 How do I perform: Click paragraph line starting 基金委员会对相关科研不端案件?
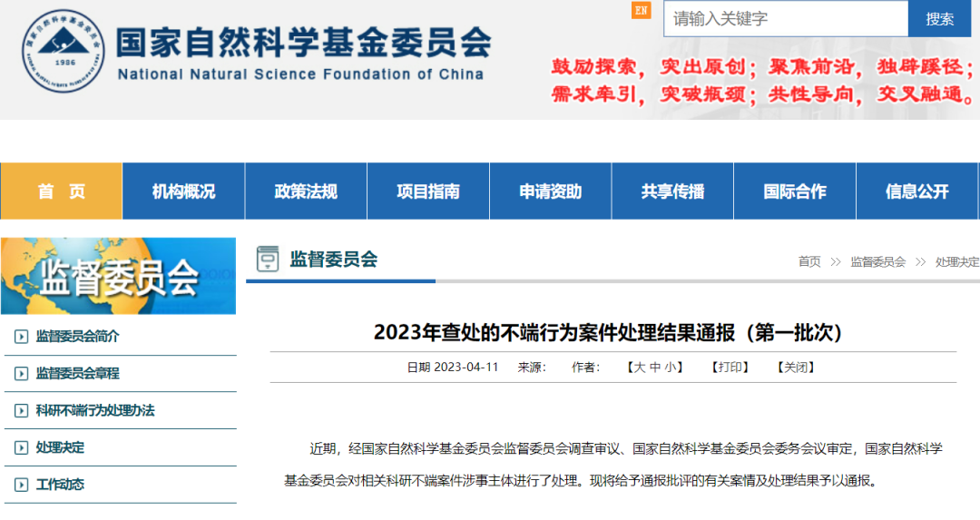[x=582, y=481]
